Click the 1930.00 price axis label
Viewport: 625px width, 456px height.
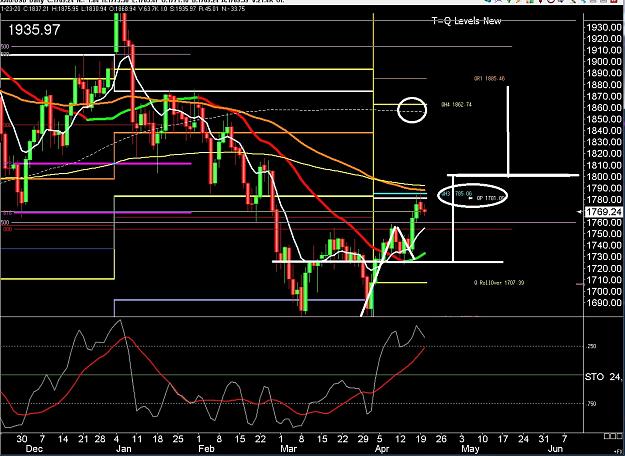[603, 27]
